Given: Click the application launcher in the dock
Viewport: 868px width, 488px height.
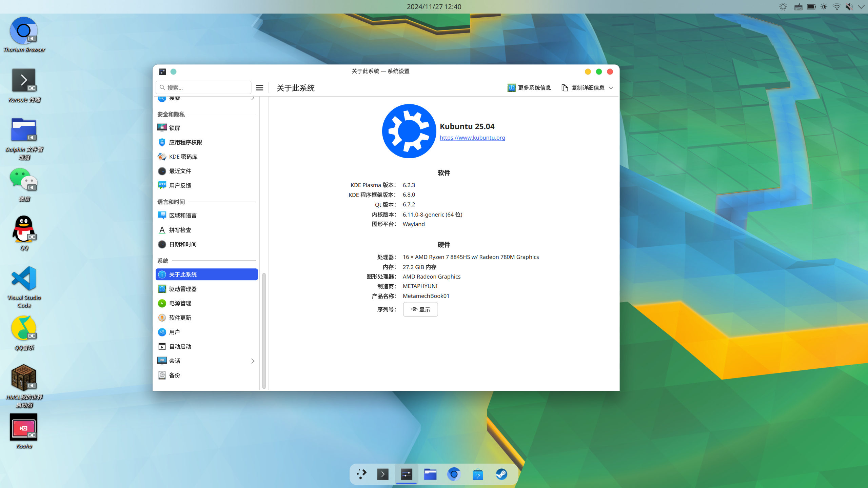Looking at the screenshot, I should coord(361,474).
